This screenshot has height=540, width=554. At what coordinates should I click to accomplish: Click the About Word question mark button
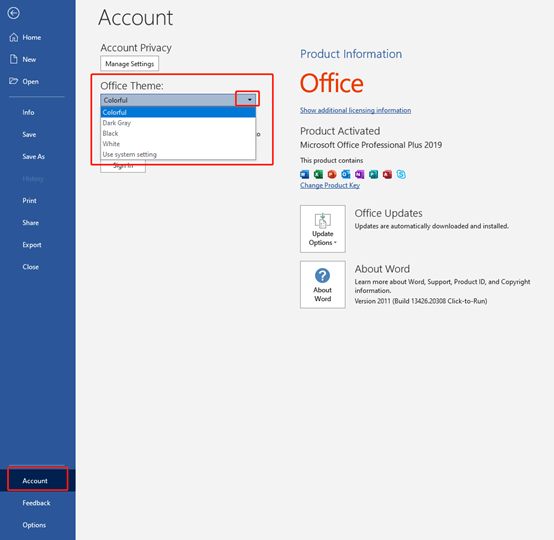pyautogui.click(x=323, y=284)
